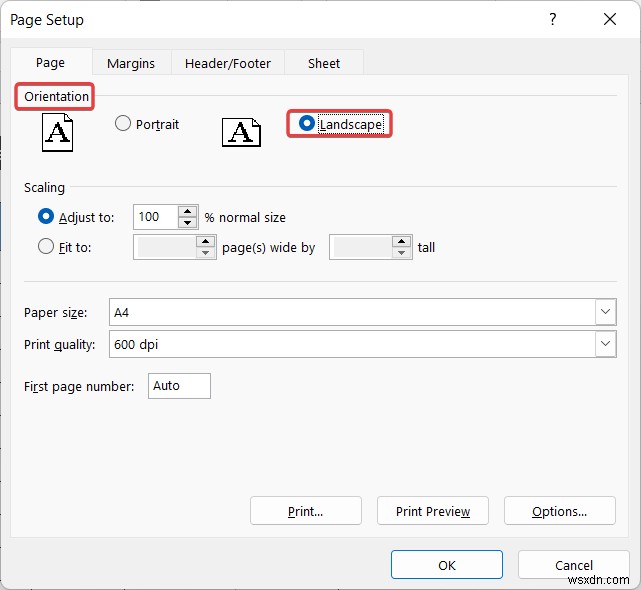Click the Cancel button
This screenshot has height=590, width=641.
(574, 565)
